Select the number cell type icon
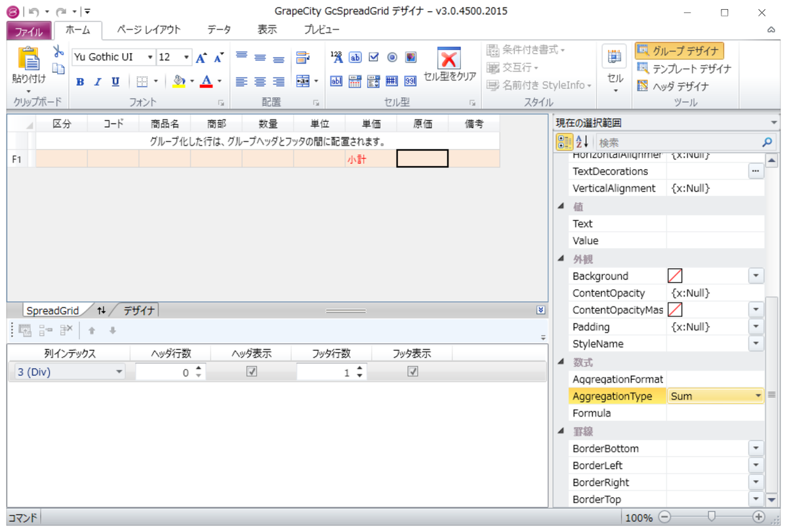Viewport: 787px width, 532px height. pos(337,57)
